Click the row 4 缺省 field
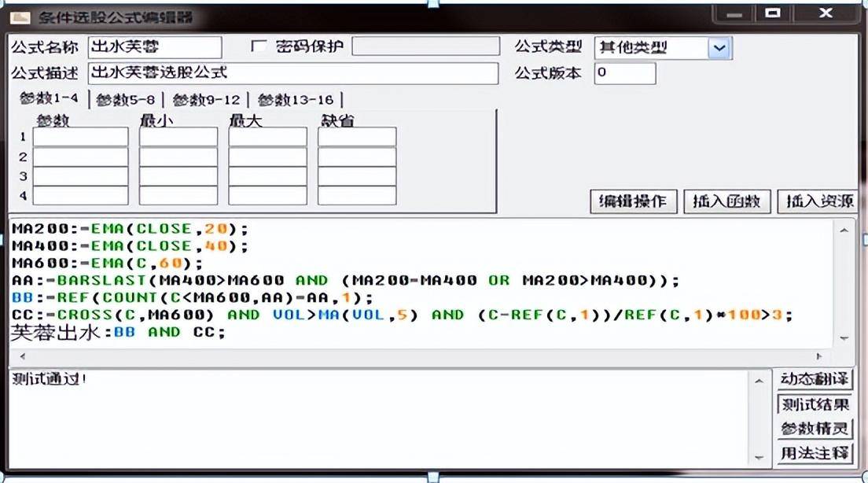 coord(357,196)
